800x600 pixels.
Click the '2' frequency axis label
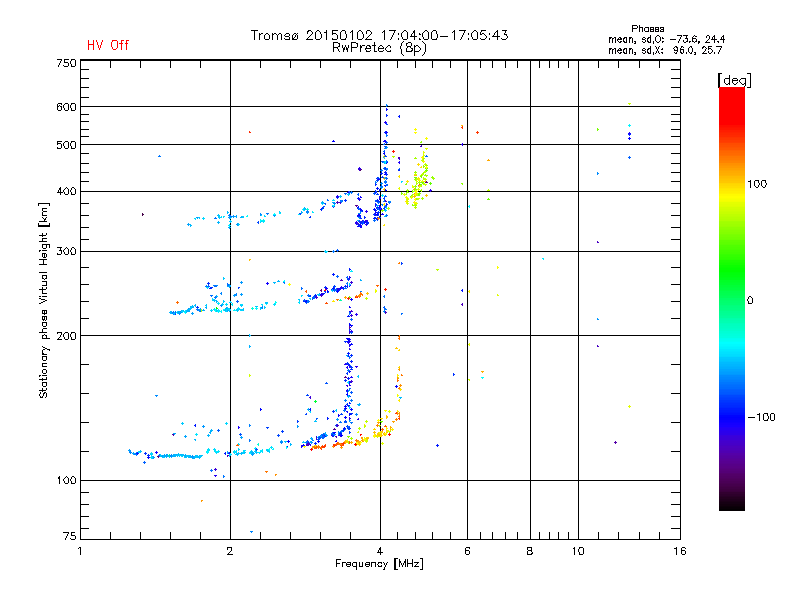(x=230, y=551)
